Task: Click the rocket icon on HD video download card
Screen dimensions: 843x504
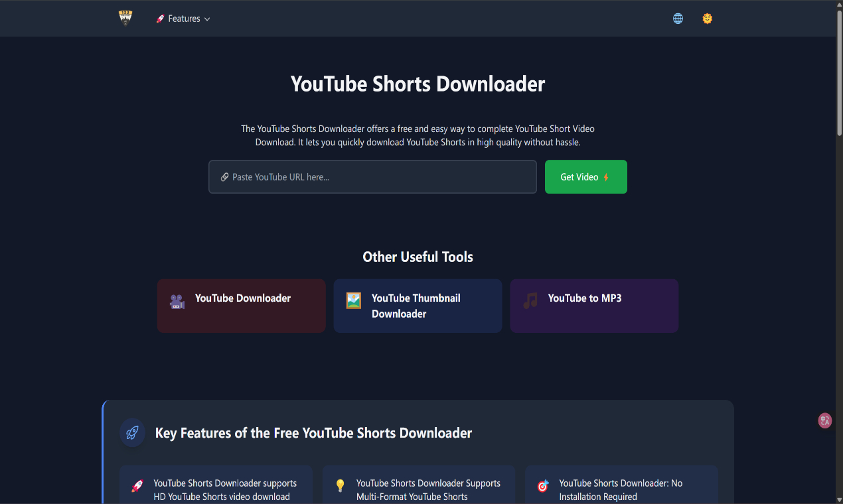Action: click(x=137, y=486)
